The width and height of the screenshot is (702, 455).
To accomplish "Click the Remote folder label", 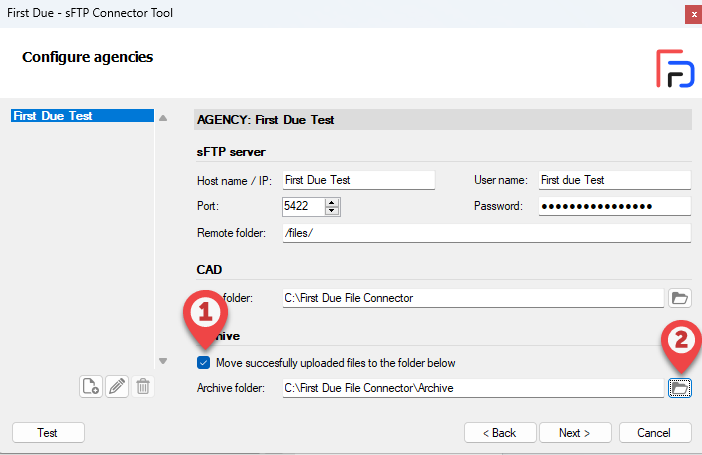I will click(231, 233).
